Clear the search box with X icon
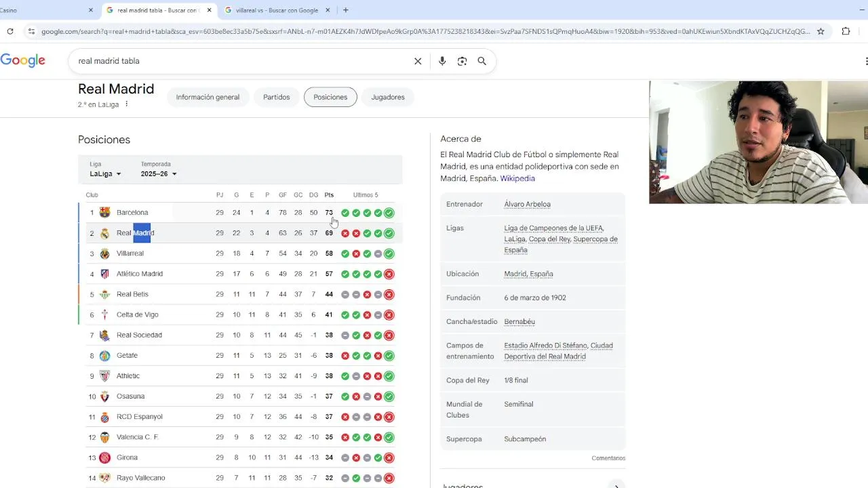 (418, 61)
